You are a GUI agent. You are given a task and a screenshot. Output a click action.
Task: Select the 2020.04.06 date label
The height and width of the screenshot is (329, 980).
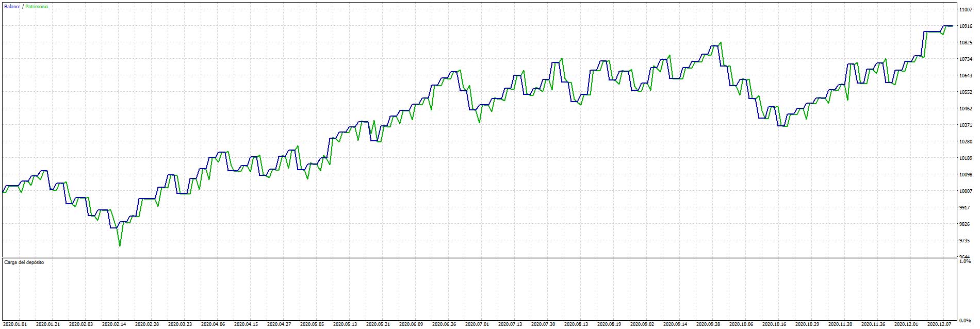[x=213, y=324]
